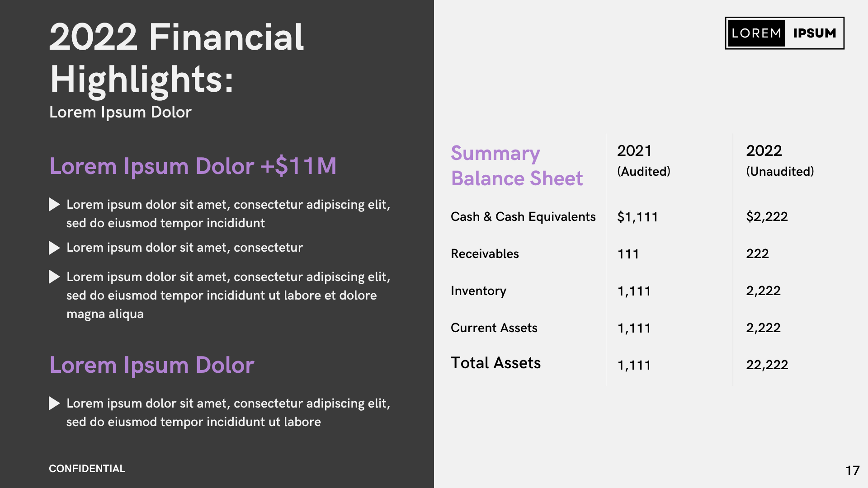Click the $2,222 cash value for 2022
The width and height of the screenshot is (868, 488).
767,217
